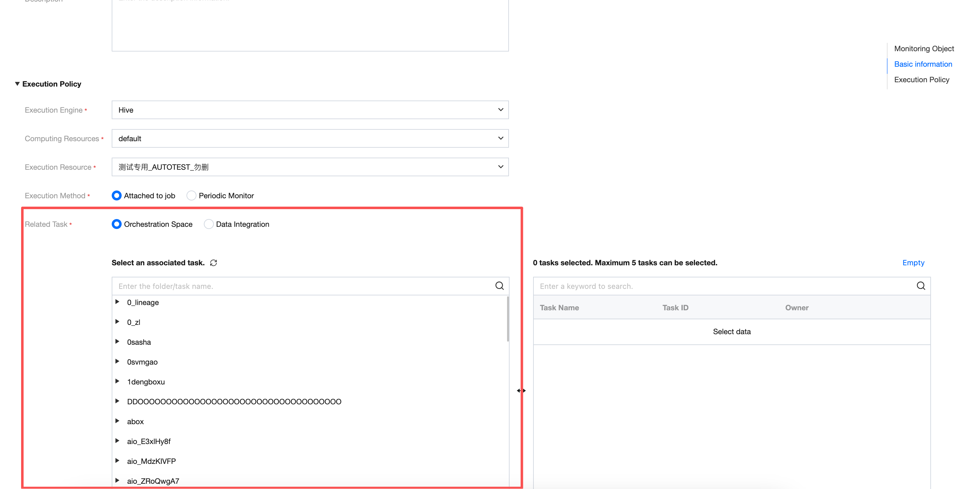980x489 pixels.
Task: Collapse the Execution Policy section triangle
Action: pyautogui.click(x=17, y=84)
